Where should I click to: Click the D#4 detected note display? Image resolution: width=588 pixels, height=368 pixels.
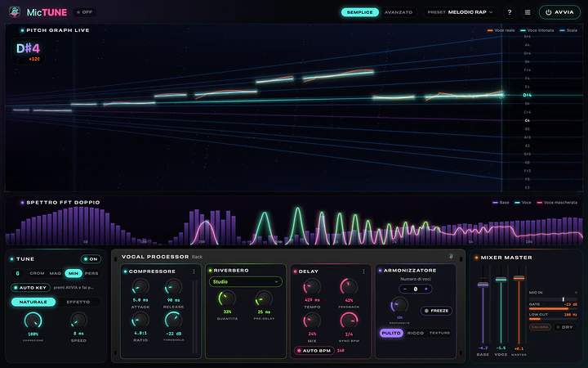point(28,52)
